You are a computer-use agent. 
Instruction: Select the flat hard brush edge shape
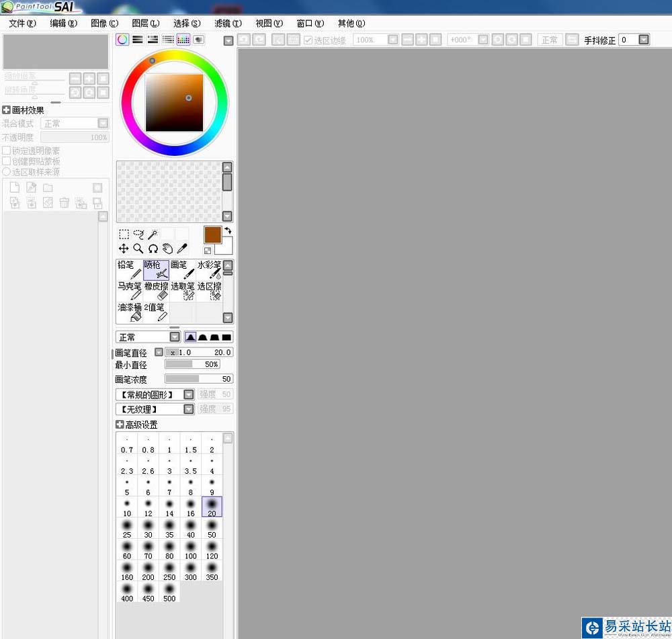click(226, 337)
